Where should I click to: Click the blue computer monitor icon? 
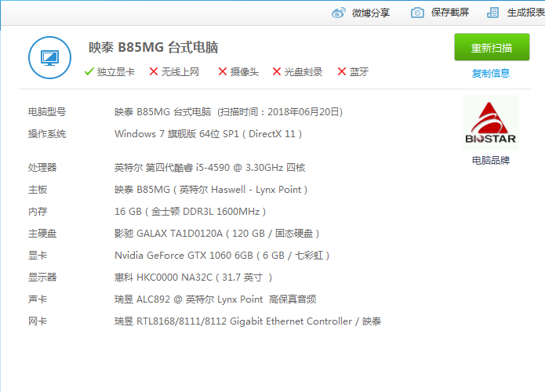[x=49, y=58]
